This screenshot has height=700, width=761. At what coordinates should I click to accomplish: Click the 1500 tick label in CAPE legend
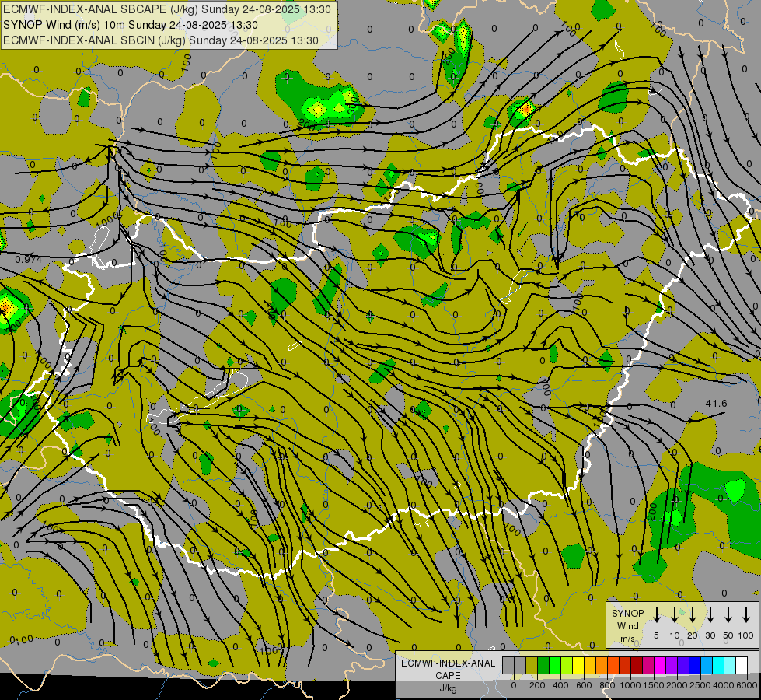[654, 685]
